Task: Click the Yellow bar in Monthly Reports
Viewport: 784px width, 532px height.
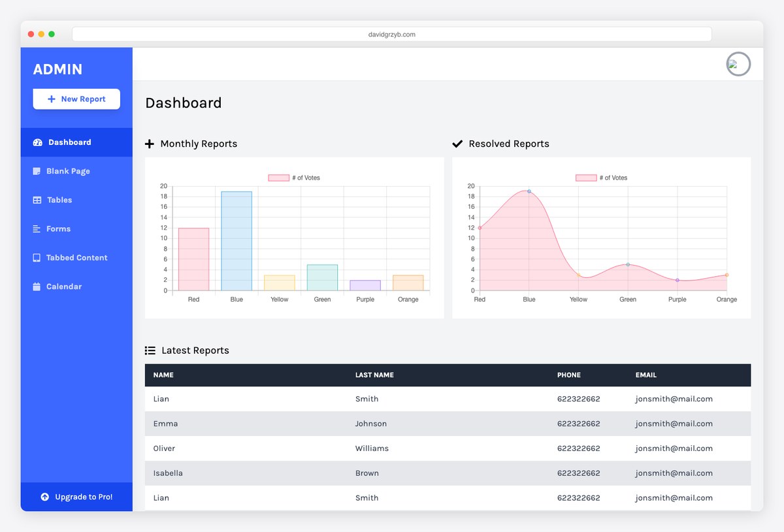Action: pyautogui.click(x=280, y=283)
